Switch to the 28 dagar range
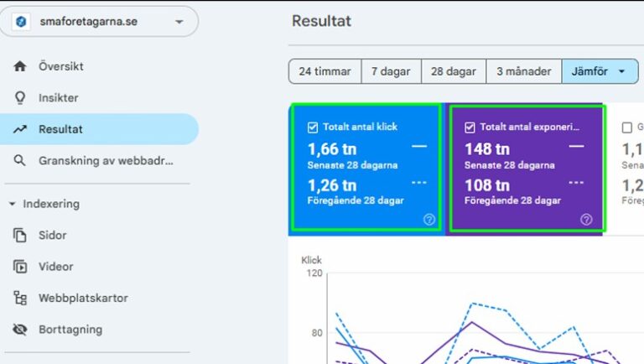Viewport: 644px width, 364px height. (453, 71)
